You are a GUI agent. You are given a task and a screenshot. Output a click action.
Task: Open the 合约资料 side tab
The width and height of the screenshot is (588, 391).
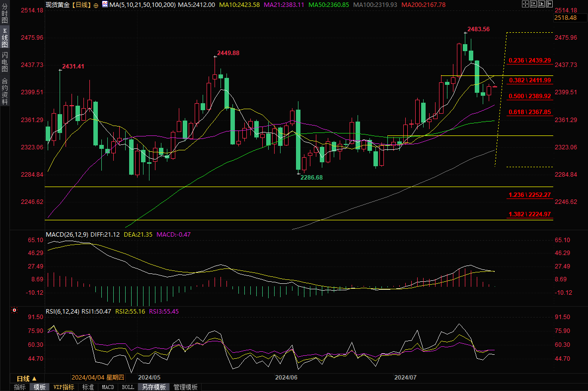tap(4, 91)
